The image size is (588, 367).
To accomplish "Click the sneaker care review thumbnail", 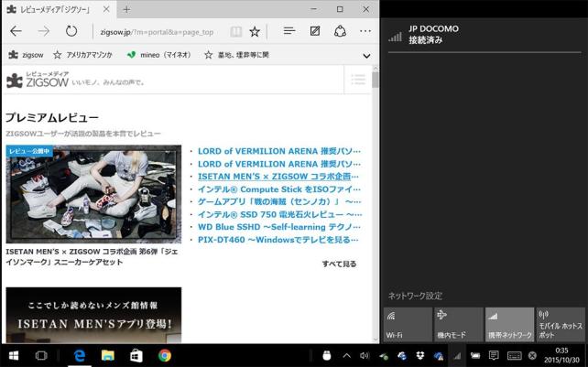I will 93,194.
